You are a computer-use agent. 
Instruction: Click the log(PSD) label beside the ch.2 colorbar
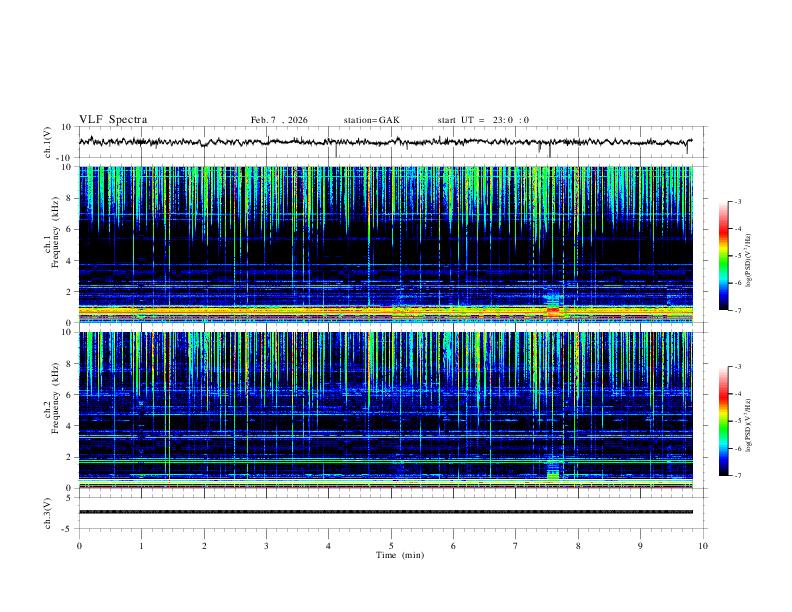[749, 426]
